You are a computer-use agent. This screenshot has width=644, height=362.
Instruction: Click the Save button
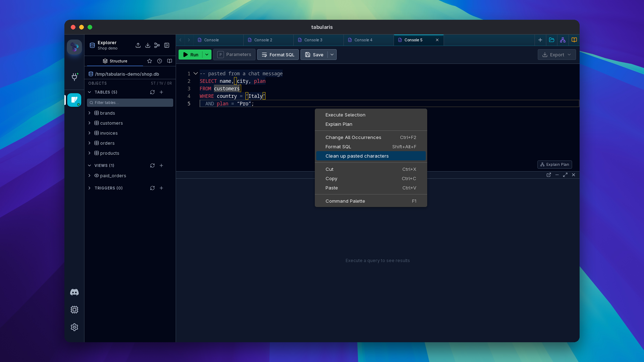tap(314, 55)
